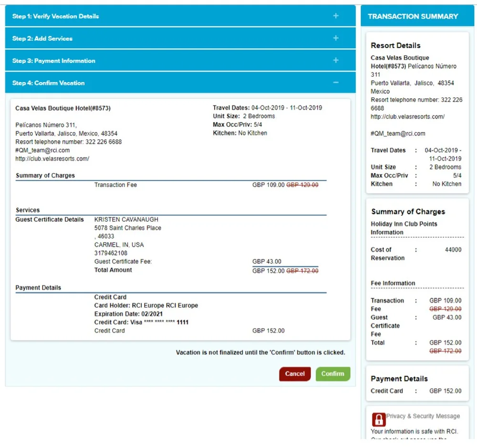Open Step 3: Payment Information header

pyautogui.click(x=180, y=60)
